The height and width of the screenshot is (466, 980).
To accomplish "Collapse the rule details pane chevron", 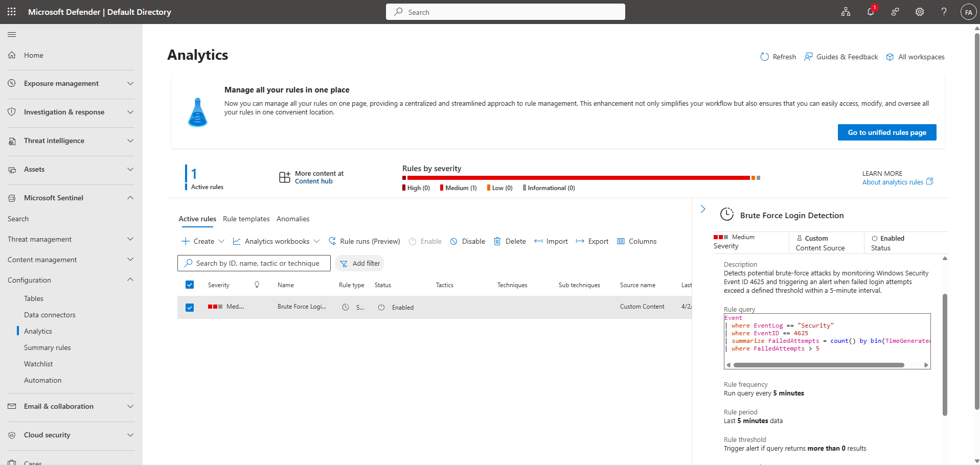I will (x=703, y=209).
